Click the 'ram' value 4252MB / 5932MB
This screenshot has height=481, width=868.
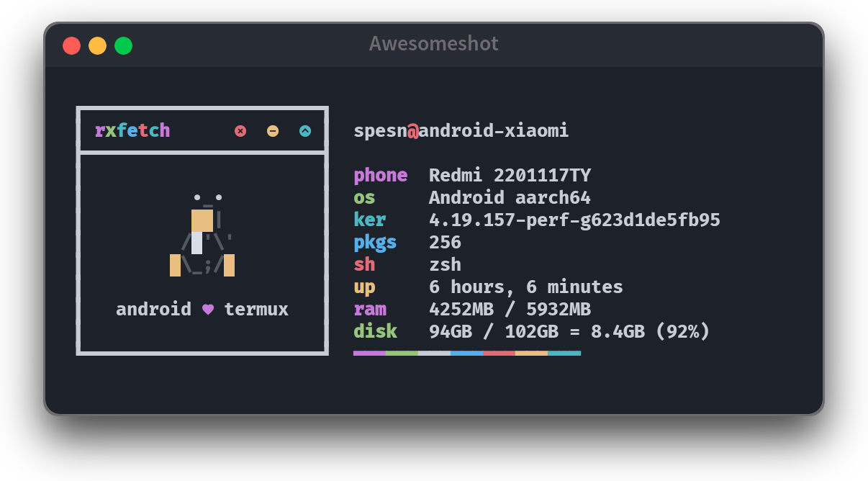pos(510,310)
